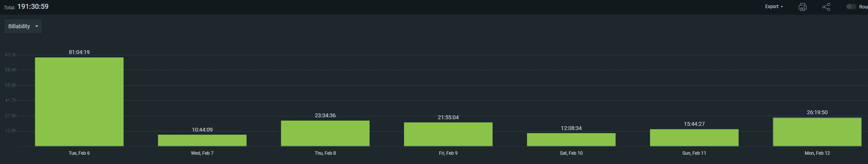Click the Thu, Feb 8 bar
This screenshot has width=868, height=164.
[x=325, y=133]
